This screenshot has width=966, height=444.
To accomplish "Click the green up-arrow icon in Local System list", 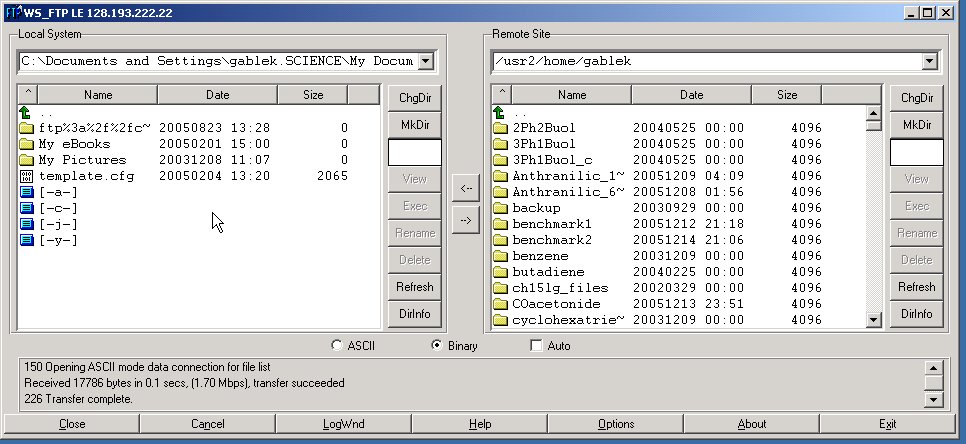I will pyautogui.click(x=25, y=112).
